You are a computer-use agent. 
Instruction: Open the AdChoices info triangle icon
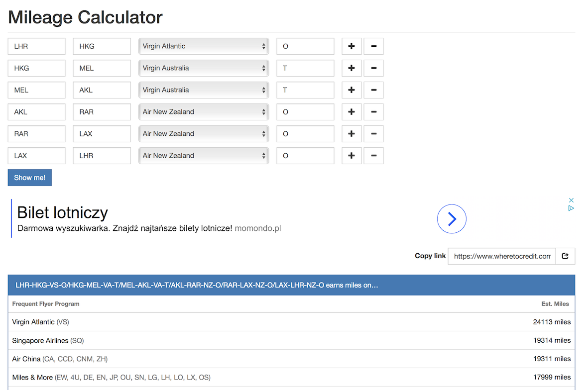coord(571,208)
